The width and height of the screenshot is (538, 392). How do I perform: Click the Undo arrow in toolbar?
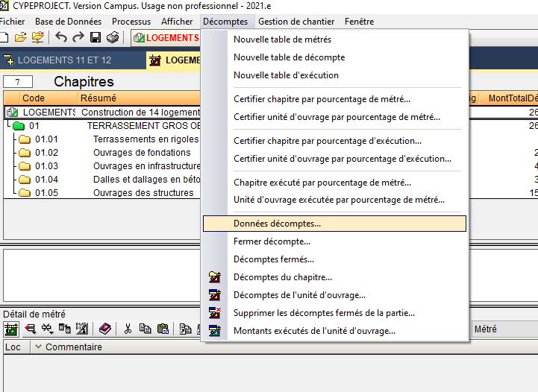click(x=61, y=37)
